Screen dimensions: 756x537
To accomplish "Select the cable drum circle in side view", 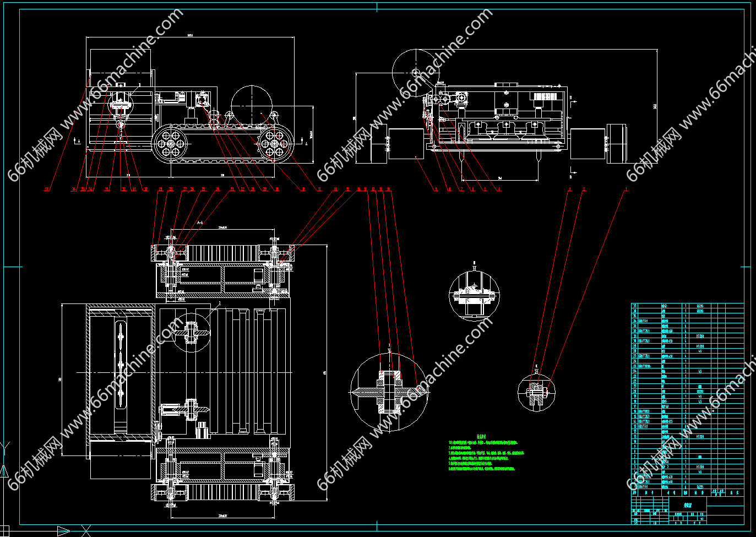I will coord(416,73).
